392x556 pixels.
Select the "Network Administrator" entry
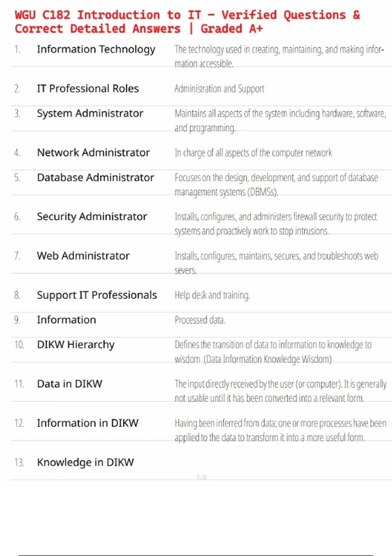coord(93,153)
